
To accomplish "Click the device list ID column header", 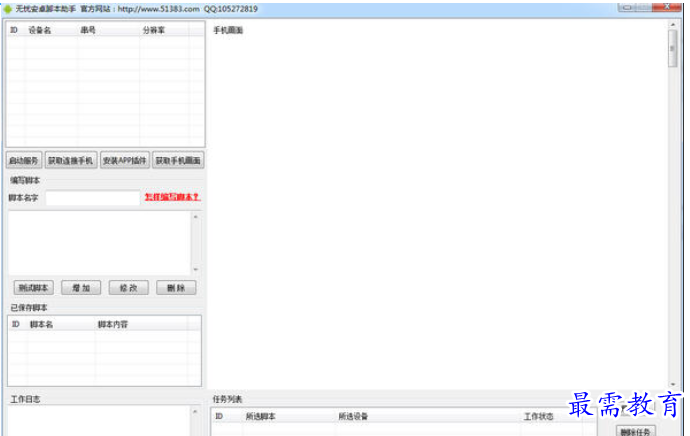I will (14, 30).
